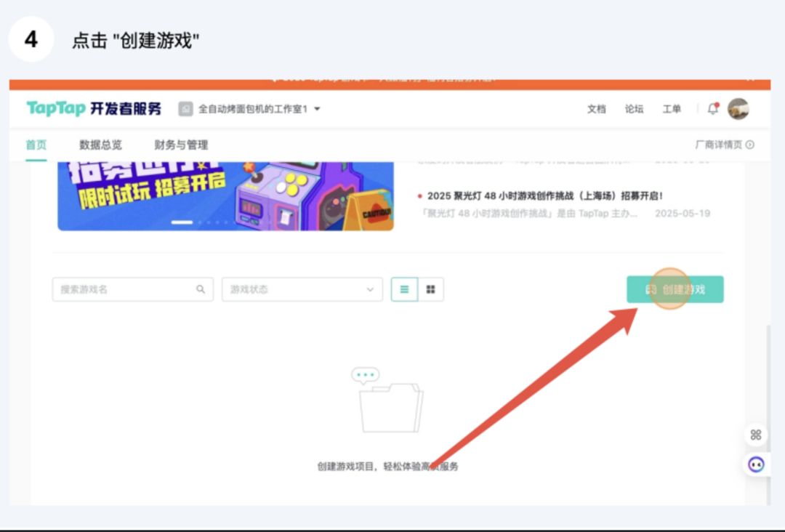Image resolution: width=785 pixels, height=532 pixels.
Task: Switch to grid view
Action: pyautogui.click(x=430, y=289)
